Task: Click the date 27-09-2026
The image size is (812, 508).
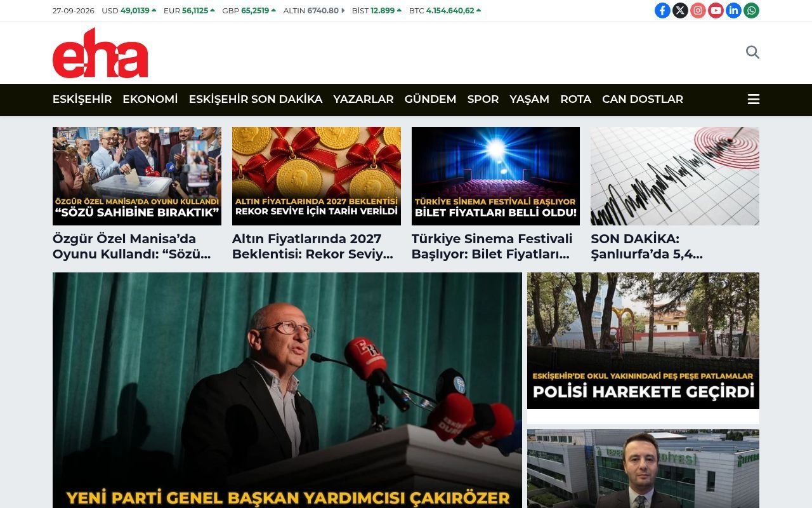Action: pyautogui.click(x=74, y=11)
